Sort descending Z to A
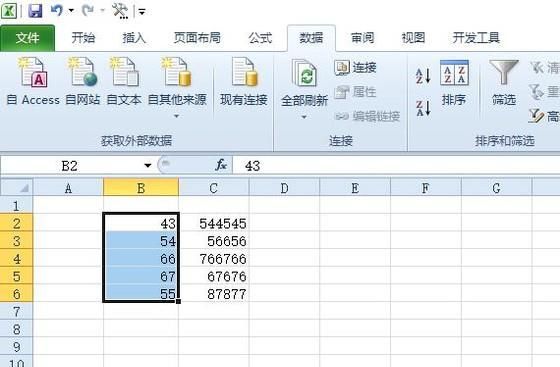 point(424,108)
